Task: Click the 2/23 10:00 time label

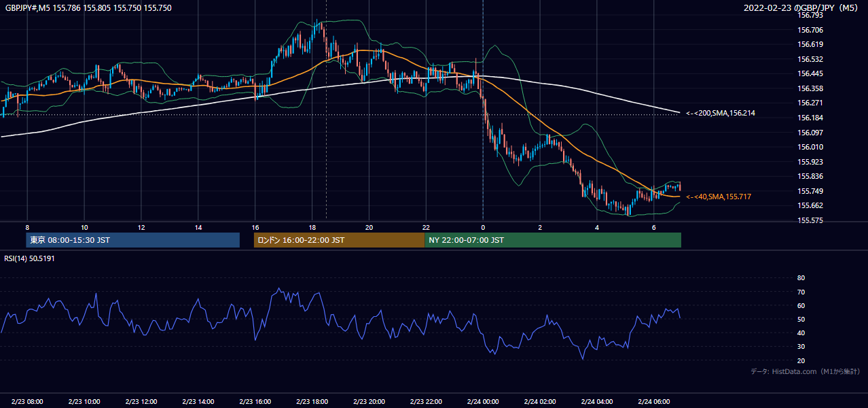Action: point(84,402)
